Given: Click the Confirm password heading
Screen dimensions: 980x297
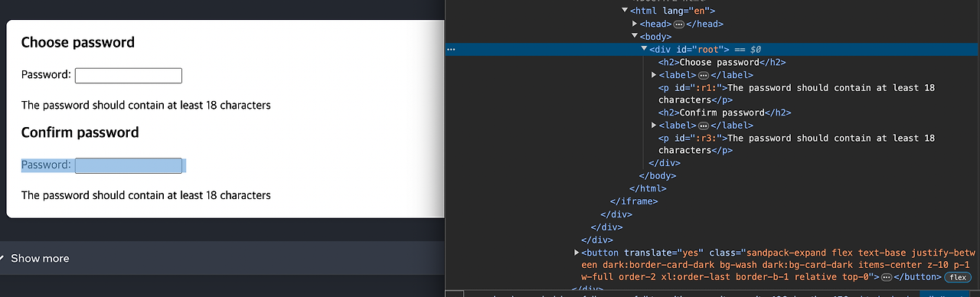Looking at the screenshot, I should click(80, 132).
